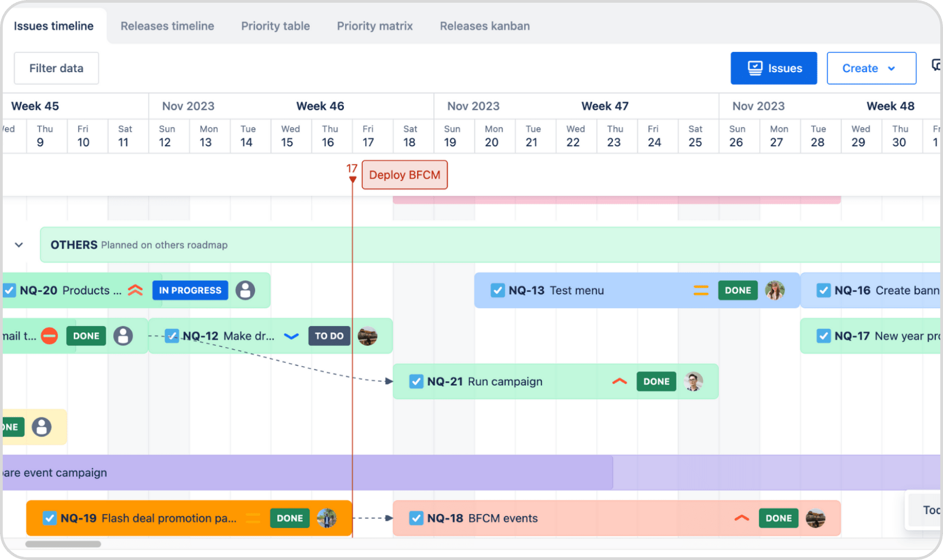The width and height of the screenshot is (943, 560).
Task: Click the medium priority icon on NQ-13
Action: (x=701, y=290)
